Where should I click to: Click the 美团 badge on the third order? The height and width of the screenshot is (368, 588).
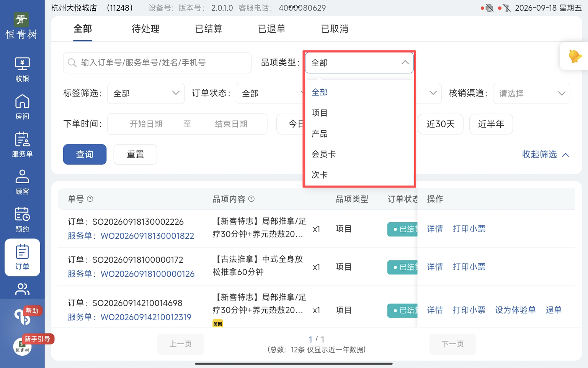218,324
